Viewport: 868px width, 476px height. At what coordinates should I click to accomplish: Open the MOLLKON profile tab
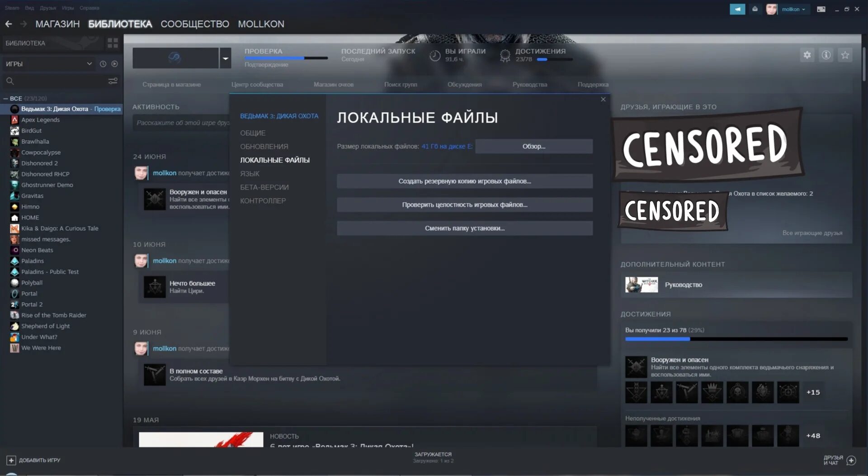point(261,24)
